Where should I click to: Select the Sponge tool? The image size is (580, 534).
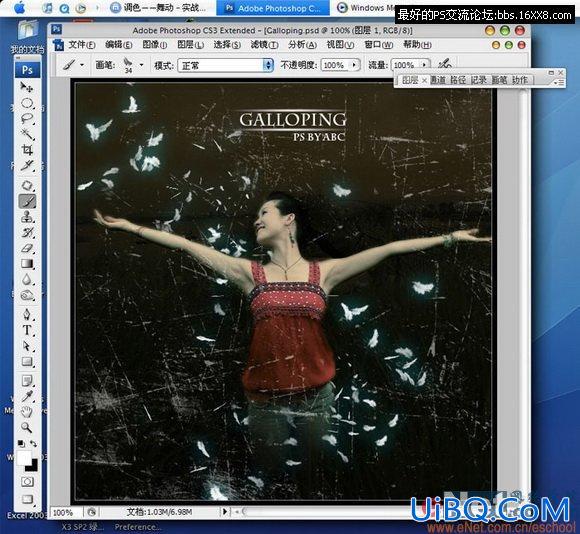(27, 295)
